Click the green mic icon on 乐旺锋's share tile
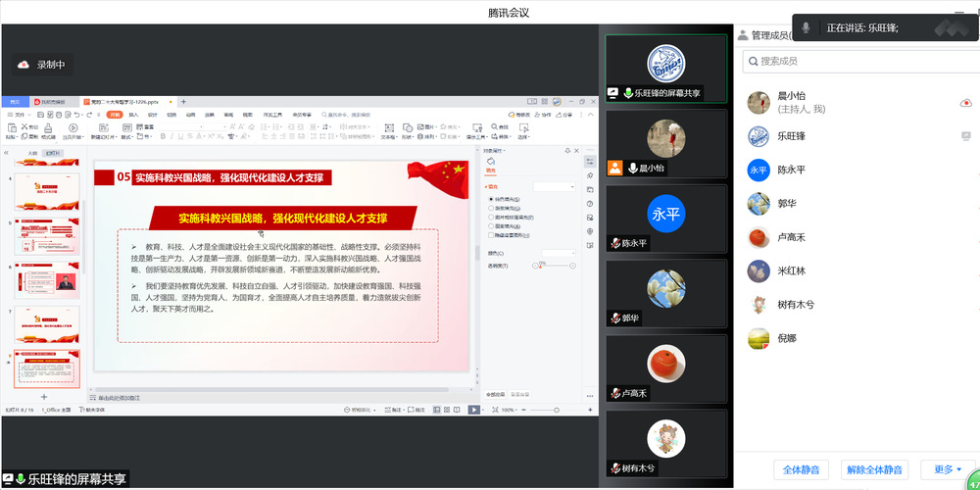Viewport: 980px width, 490px height. [627, 93]
